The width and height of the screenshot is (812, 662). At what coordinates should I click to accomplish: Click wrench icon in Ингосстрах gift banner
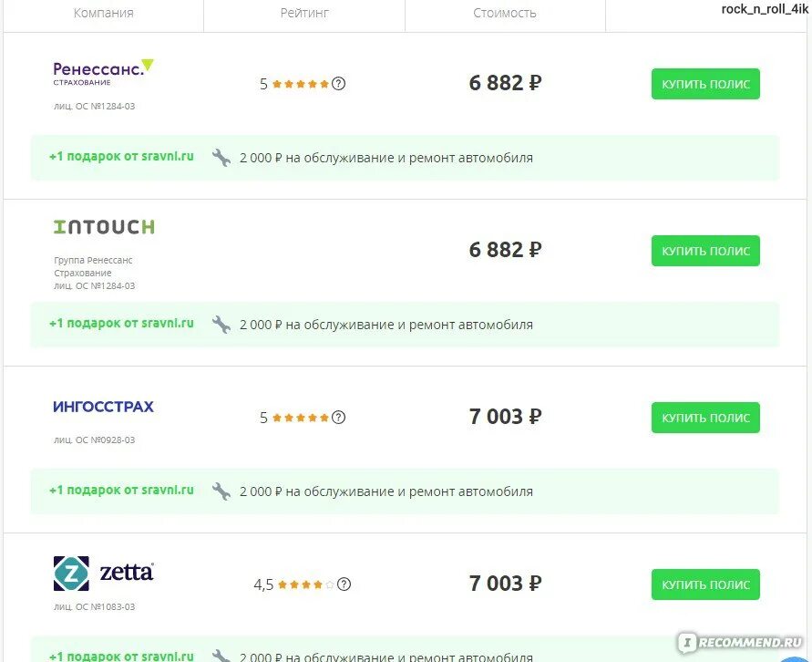coord(221,491)
